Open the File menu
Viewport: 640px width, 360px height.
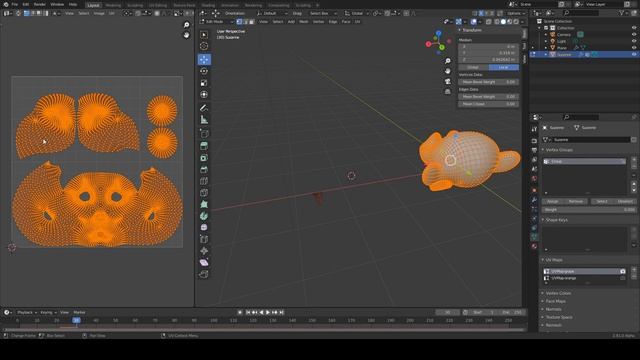(15, 4)
